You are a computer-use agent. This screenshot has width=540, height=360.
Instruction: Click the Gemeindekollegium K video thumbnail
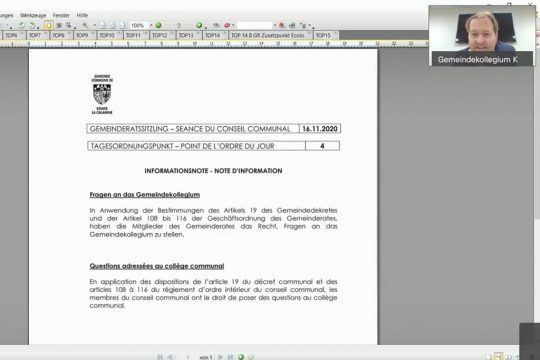point(482,35)
